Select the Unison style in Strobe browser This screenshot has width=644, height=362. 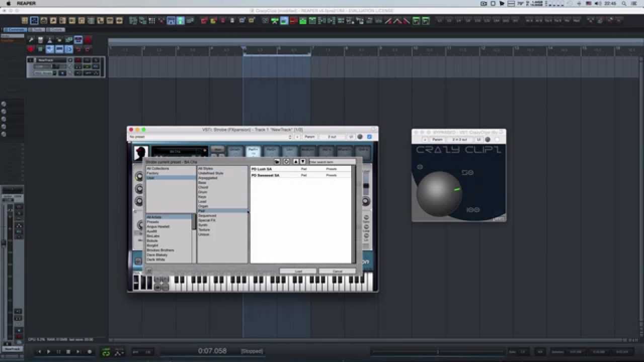(x=222, y=234)
